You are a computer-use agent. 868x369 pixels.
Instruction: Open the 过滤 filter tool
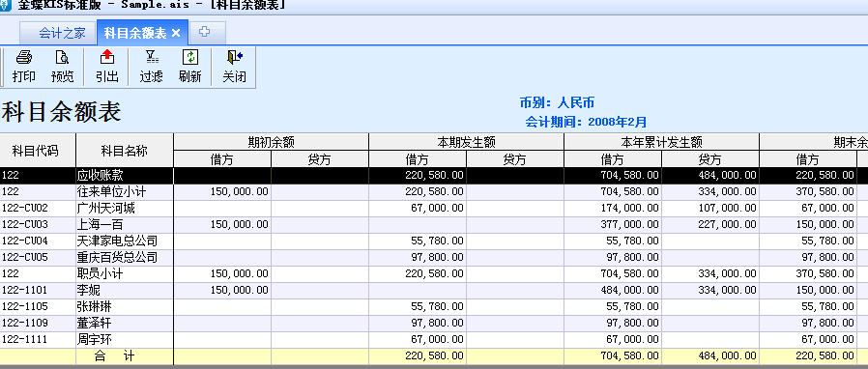[151, 67]
